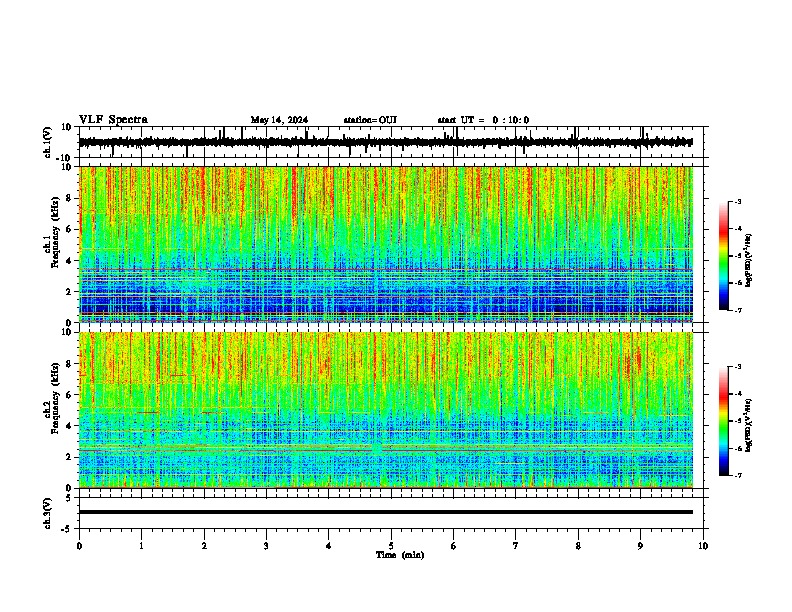792x612 pixels.
Task: Click the "-7" label on ch.2 color scale
Action: coord(738,475)
